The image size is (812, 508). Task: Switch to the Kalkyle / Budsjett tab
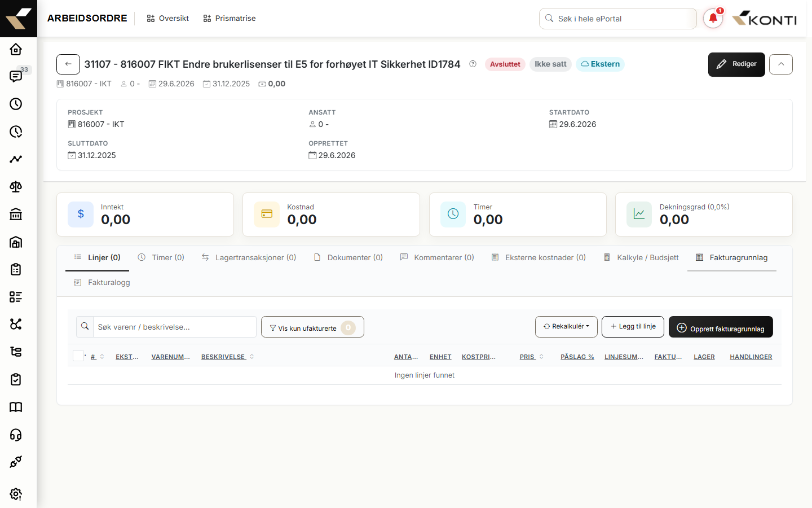641,257
